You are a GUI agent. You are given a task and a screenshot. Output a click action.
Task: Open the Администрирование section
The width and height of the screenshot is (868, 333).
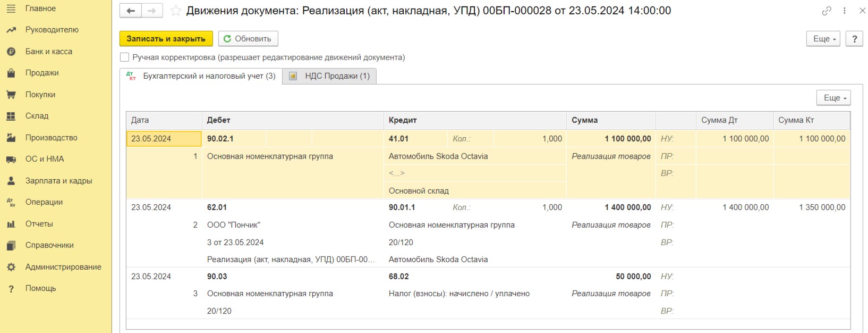point(63,267)
